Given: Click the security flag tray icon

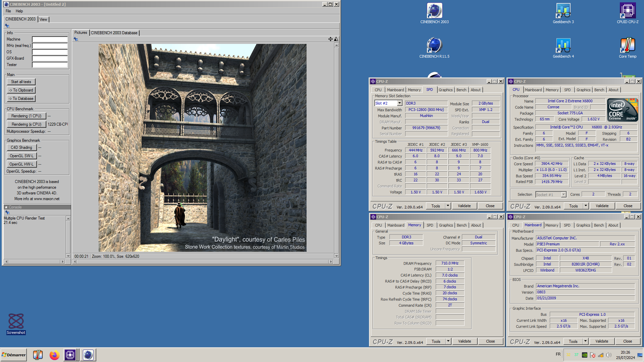Looking at the screenshot, I should coord(593,355).
